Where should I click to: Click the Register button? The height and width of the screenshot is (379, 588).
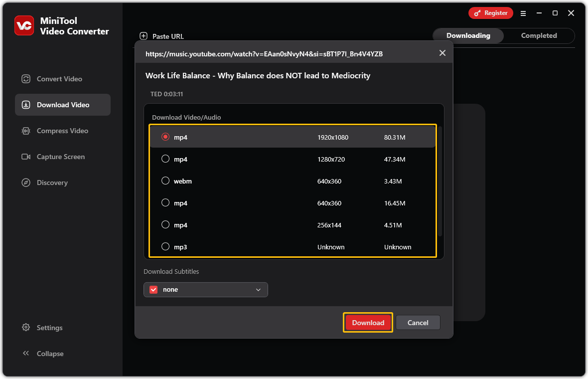(x=490, y=13)
